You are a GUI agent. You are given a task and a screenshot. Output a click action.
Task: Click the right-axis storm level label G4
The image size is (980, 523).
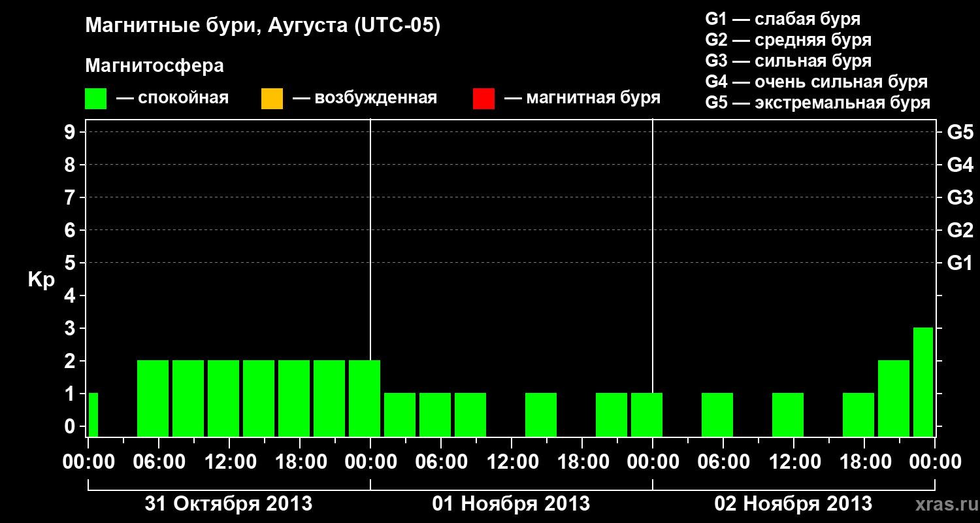[x=960, y=165]
